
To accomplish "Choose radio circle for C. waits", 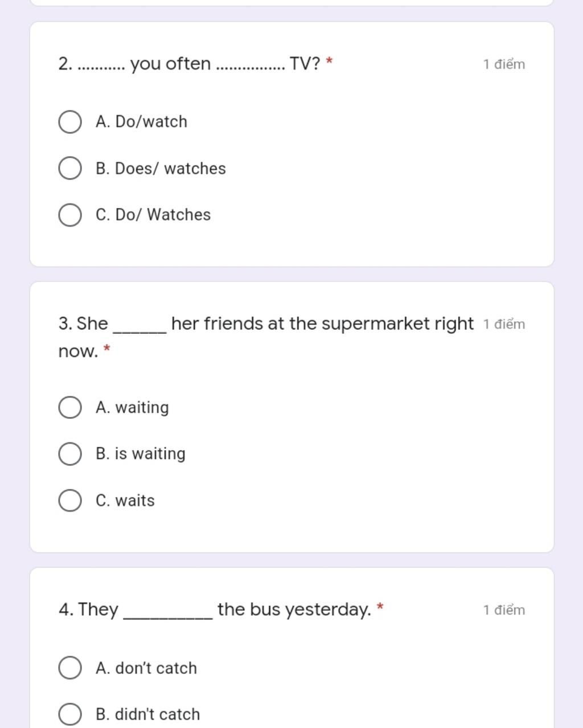I will point(70,500).
